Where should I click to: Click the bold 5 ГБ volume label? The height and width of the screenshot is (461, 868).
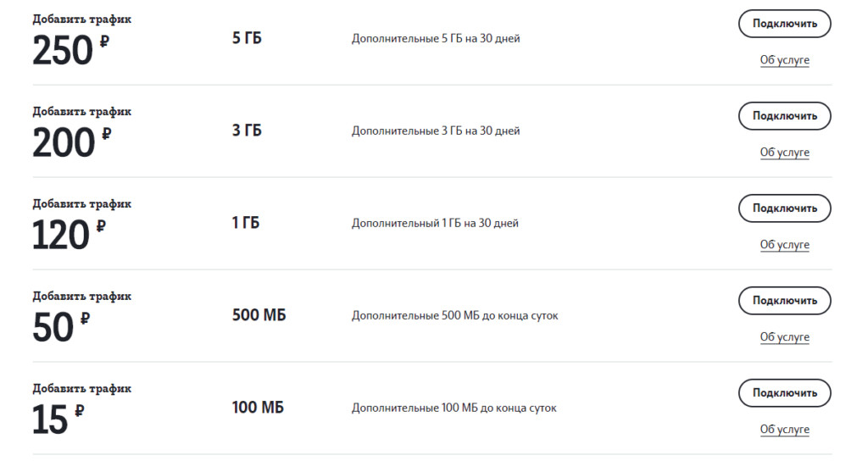click(x=247, y=38)
